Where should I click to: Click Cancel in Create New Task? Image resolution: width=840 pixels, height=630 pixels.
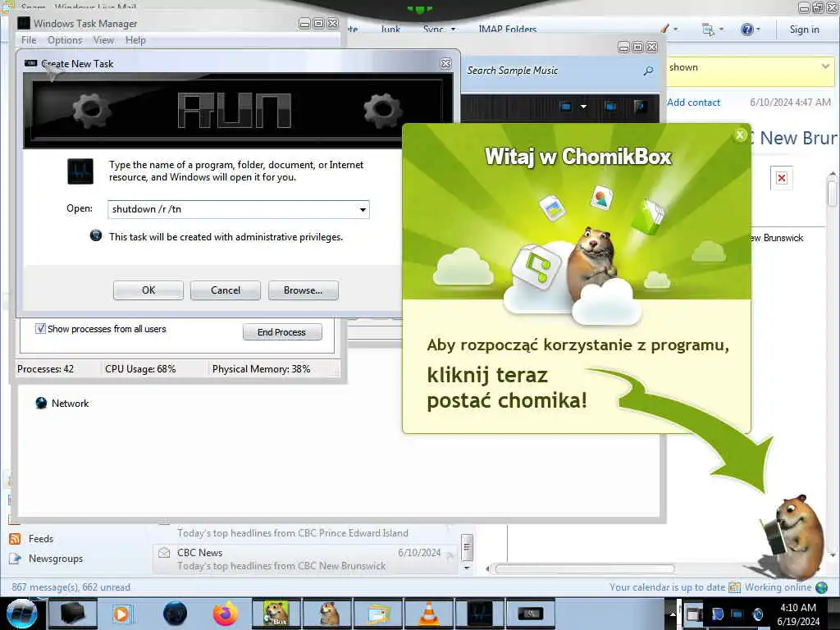226,290
